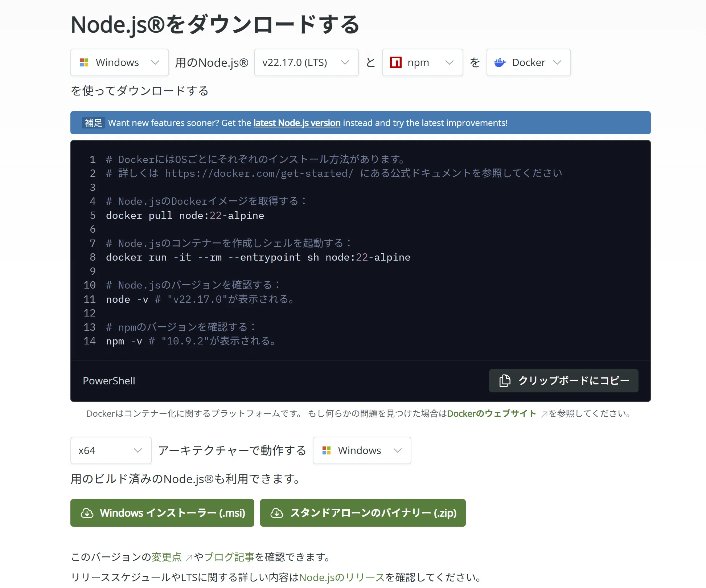The width and height of the screenshot is (706, 588).
Task: Open the x64 architecture dropdown
Action: click(111, 450)
